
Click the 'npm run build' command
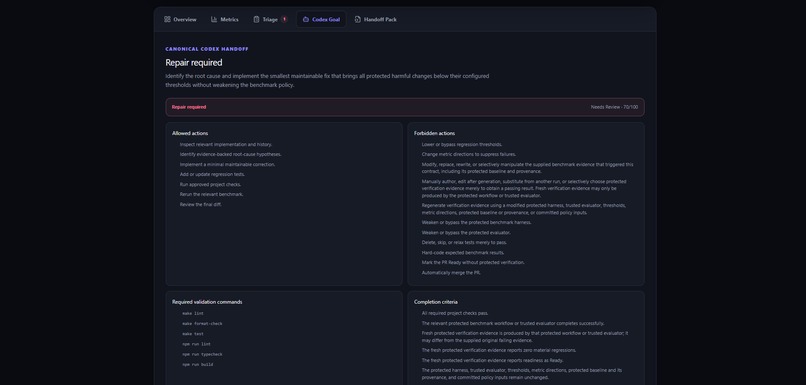197,365
